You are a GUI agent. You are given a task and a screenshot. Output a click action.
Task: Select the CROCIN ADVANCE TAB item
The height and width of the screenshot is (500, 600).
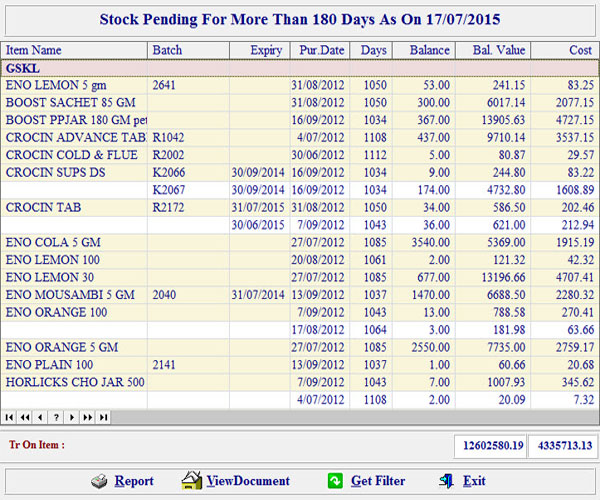pyautogui.click(x=76, y=138)
